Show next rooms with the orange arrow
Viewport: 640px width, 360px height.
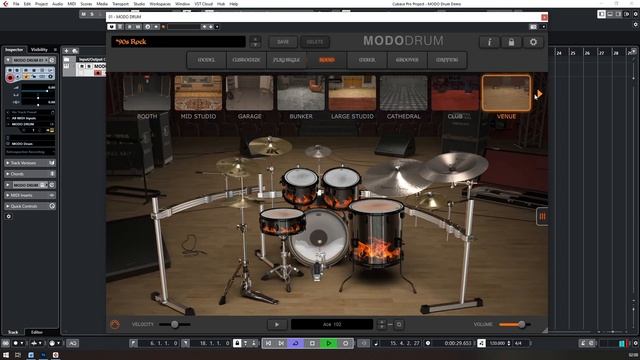(x=539, y=94)
